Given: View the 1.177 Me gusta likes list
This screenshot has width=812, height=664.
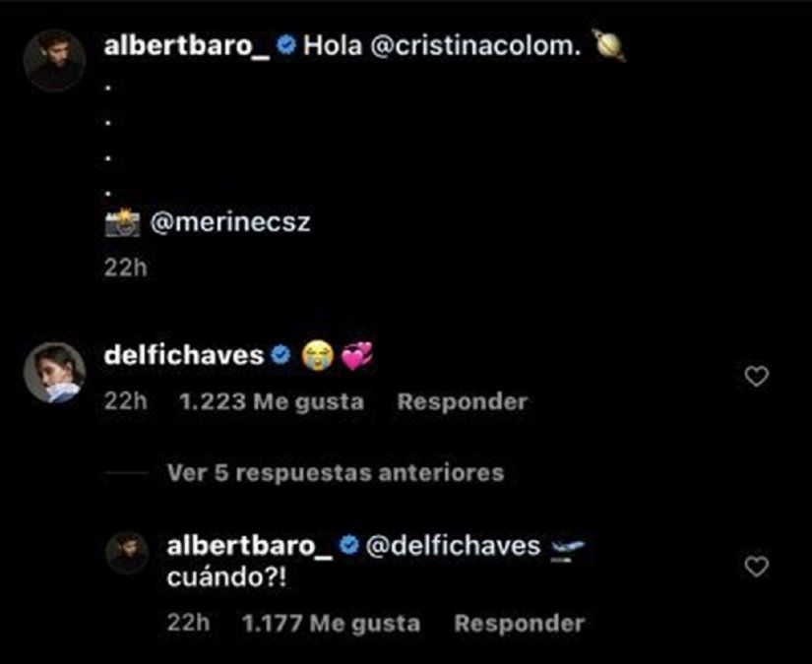Looking at the screenshot, I should click(331, 624).
